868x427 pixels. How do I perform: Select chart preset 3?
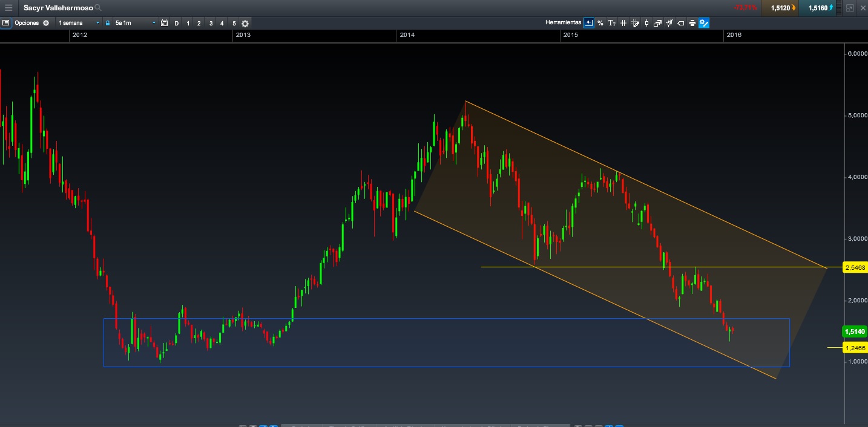[x=211, y=23]
